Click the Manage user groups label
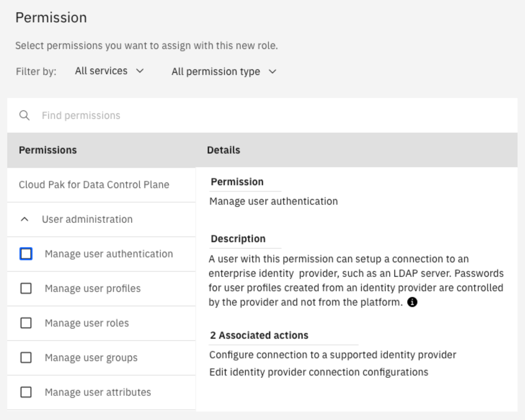This screenshot has width=525, height=420. (x=91, y=358)
